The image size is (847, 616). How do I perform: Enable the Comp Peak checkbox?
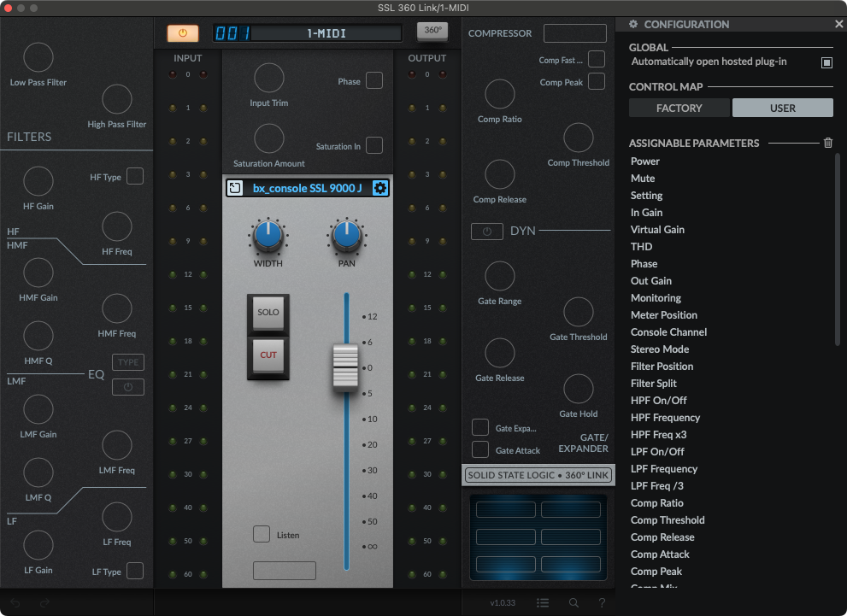pyautogui.click(x=596, y=82)
